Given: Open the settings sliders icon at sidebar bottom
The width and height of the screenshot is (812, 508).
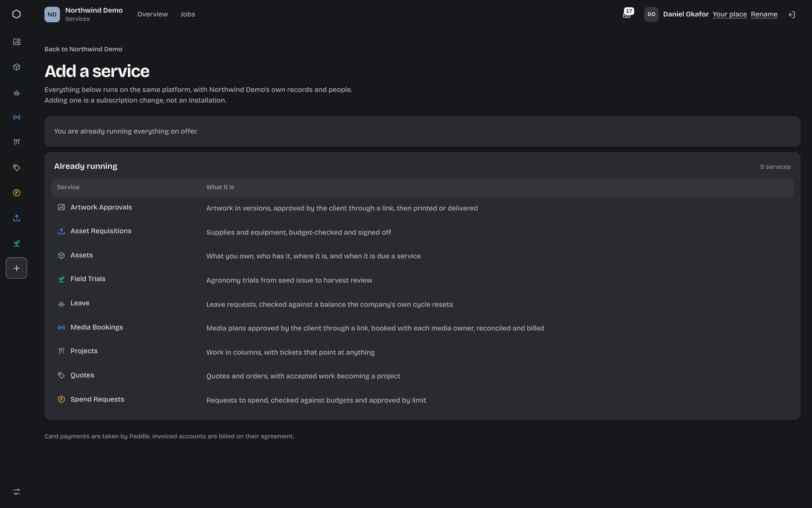Looking at the screenshot, I should point(16,492).
